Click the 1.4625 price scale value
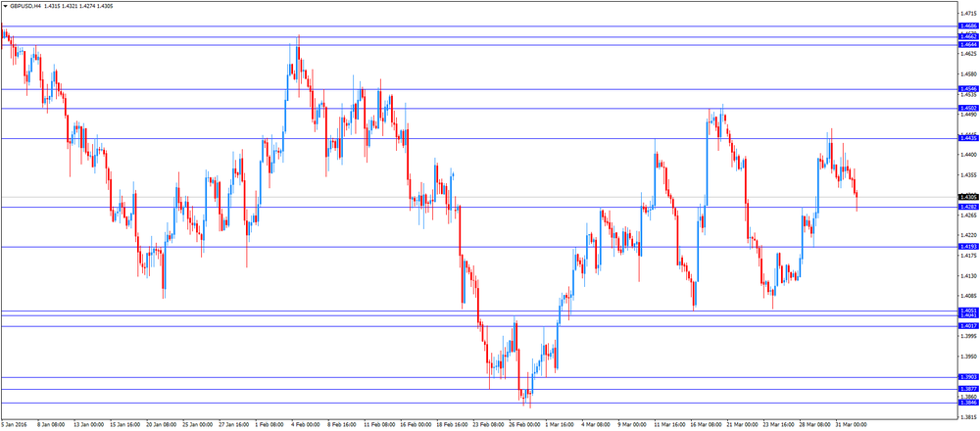The height and width of the screenshot is (431, 980). point(969,53)
